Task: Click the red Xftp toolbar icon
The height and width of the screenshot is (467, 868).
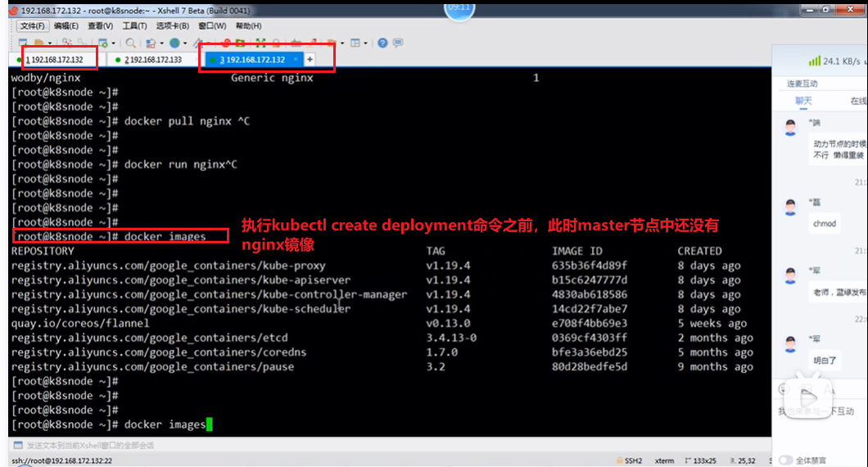Action: [x=226, y=43]
